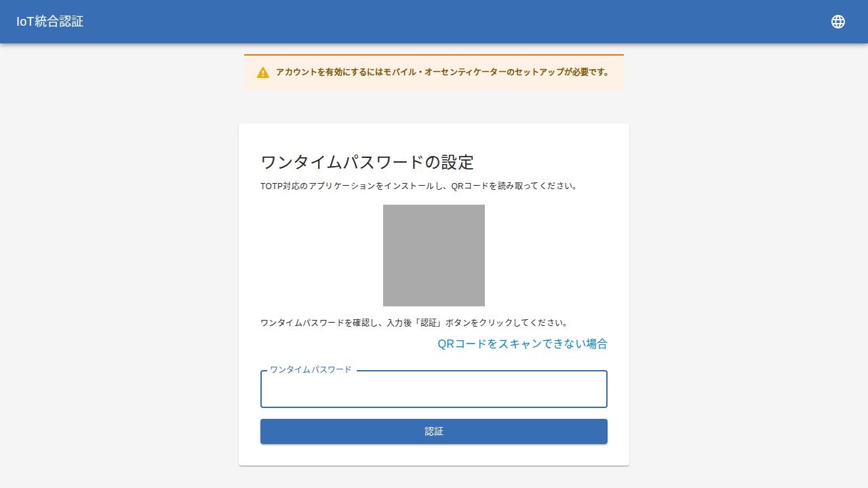
Task: Click the instruction text starting 'TOTP対応の'
Action: pyautogui.click(x=419, y=186)
